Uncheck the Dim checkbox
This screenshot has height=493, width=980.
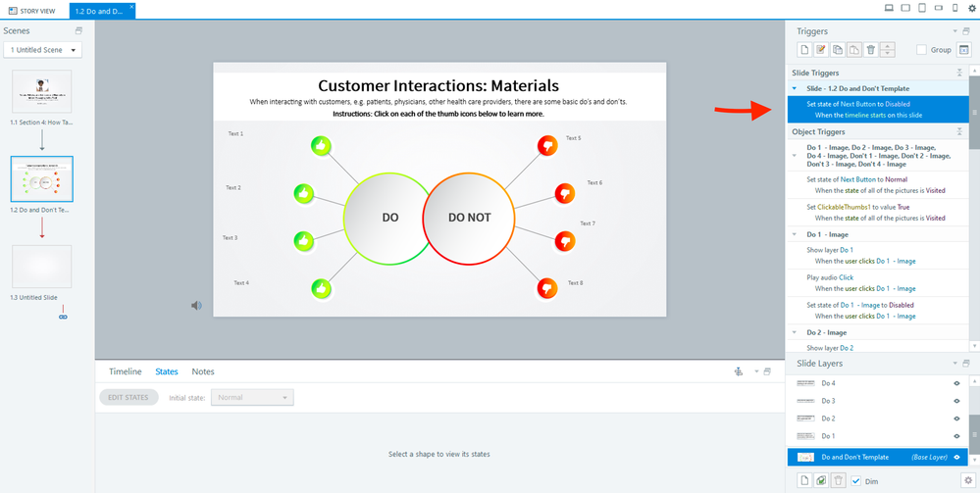(x=856, y=481)
